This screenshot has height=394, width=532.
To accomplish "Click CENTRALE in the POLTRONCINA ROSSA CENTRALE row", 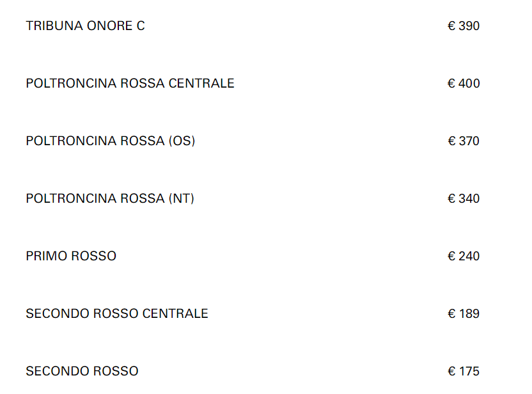I will (201, 84).
